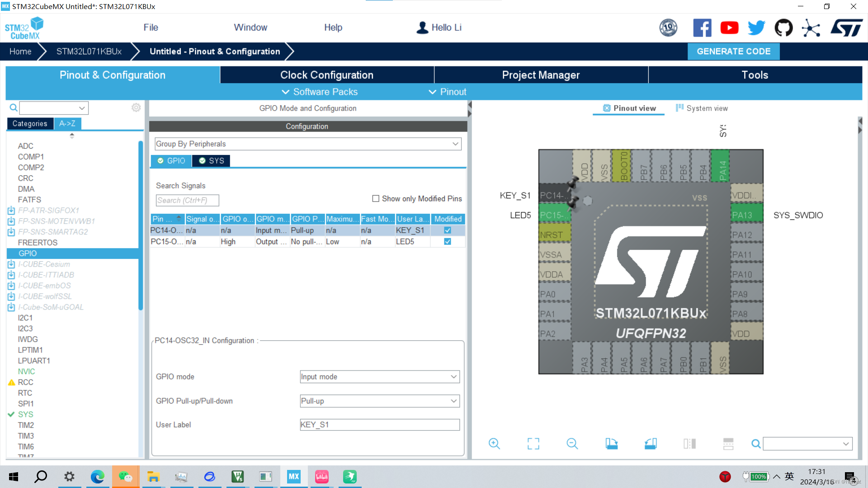Open File Explorer from taskbar

tap(153, 477)
